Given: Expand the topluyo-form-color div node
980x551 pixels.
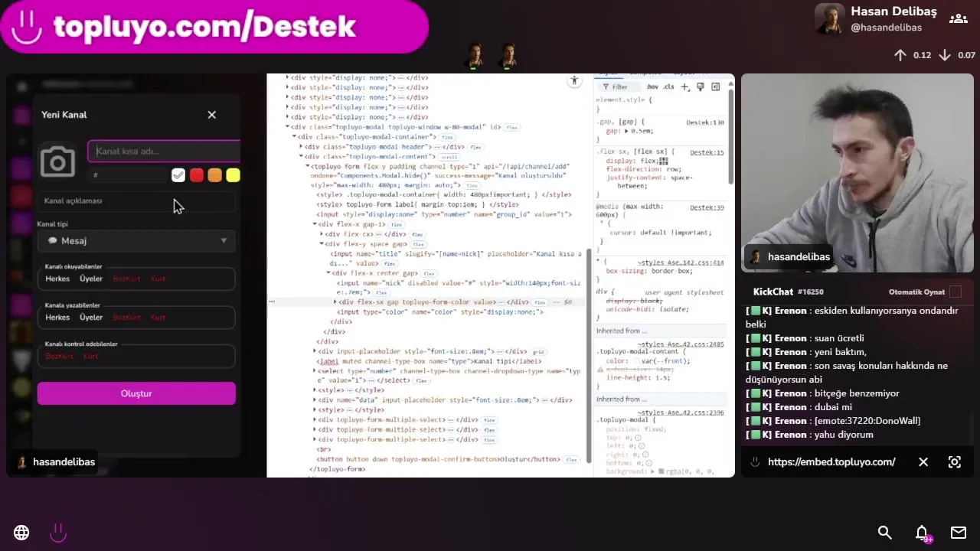Looking at the screenshot, I should point(335,302).
